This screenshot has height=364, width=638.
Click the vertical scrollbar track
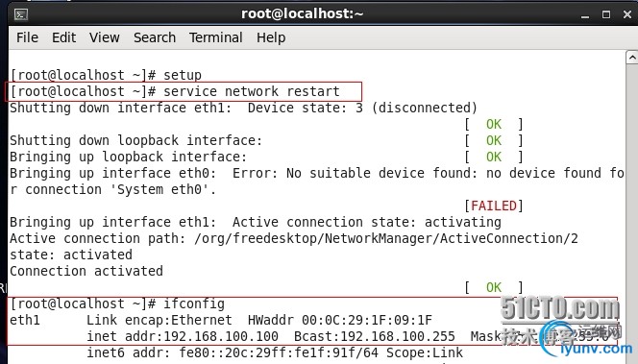[x=632, y=211]
